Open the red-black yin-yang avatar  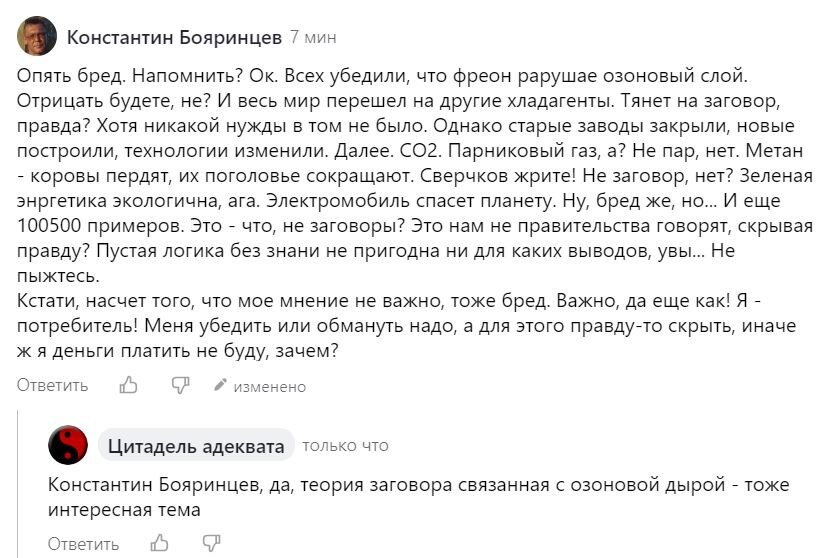pyautogui.click(x=68, y=445)
